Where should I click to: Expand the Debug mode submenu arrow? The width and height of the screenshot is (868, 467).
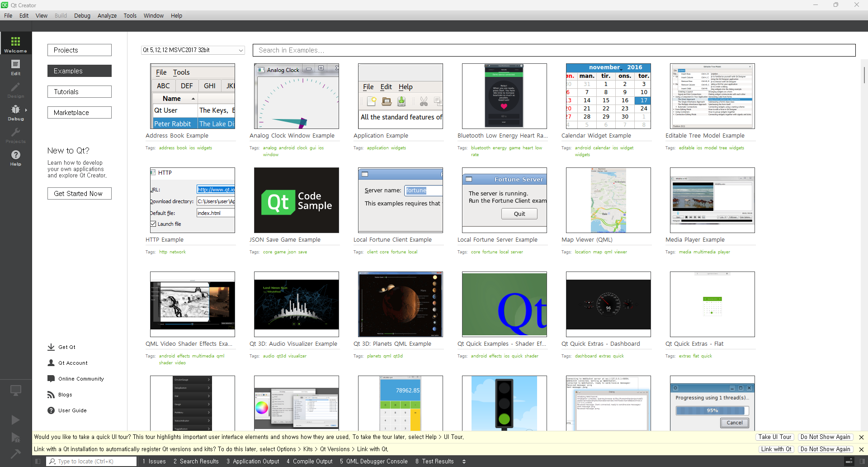[26, 110]
